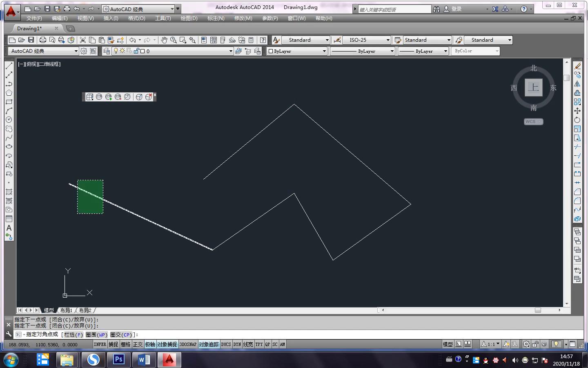The height and width of the screenshot is (368, 588).
Task: Click the 栏选(F) command option
Action: point(73,334)
